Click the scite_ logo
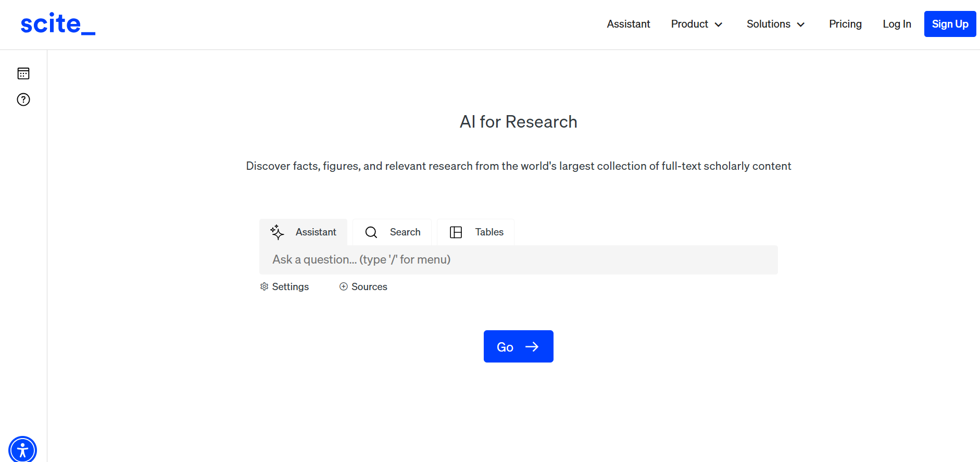Image resolution: width=980 pixels, height=462 pixels. click(57, 24)
